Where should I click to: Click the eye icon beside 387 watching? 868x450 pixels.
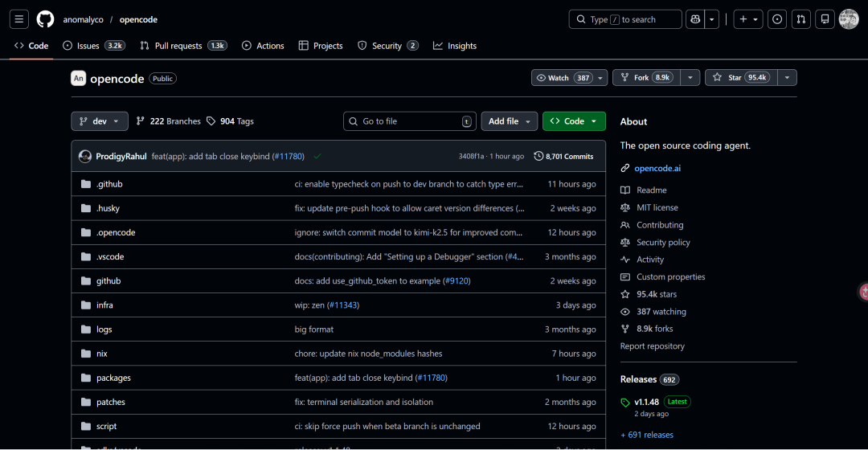(x=625, y=312)
